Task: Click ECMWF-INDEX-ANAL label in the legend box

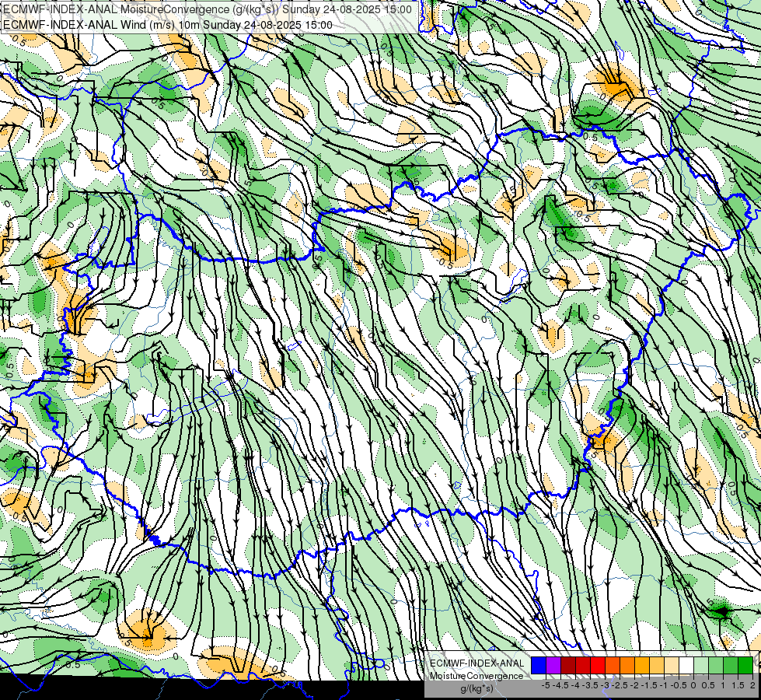Action: click(x=477, y=663)
